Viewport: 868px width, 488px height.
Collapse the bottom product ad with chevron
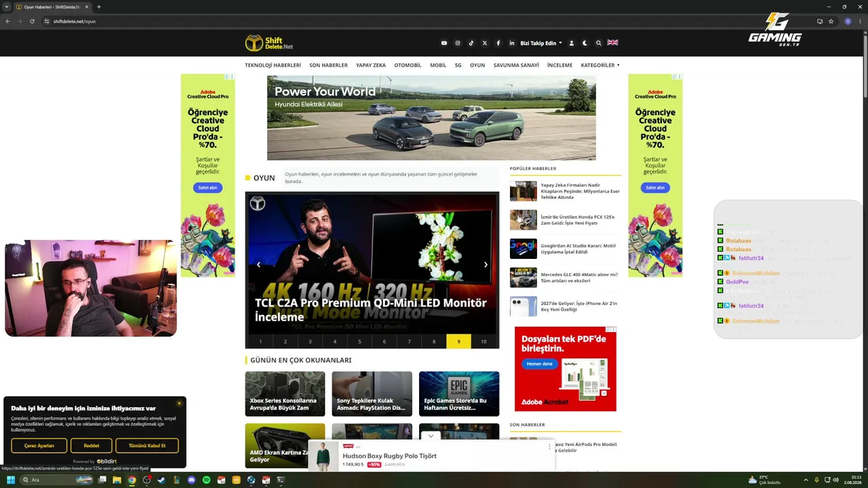click(x=431, y=436)
